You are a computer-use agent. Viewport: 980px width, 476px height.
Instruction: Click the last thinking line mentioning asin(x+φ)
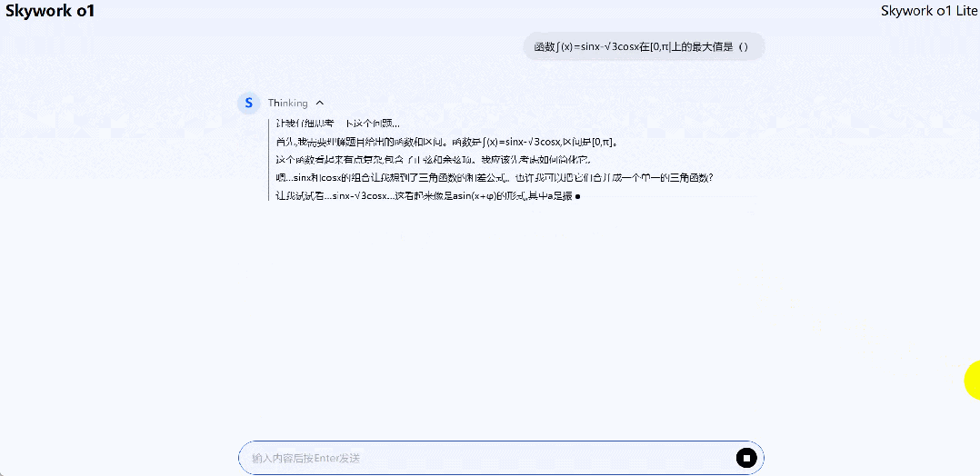[x=424, y=196]
